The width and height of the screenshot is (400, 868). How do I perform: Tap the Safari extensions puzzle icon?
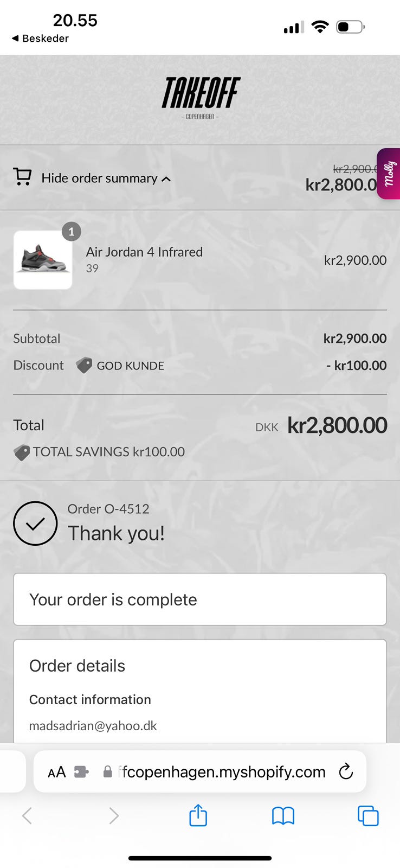point(81,771)
